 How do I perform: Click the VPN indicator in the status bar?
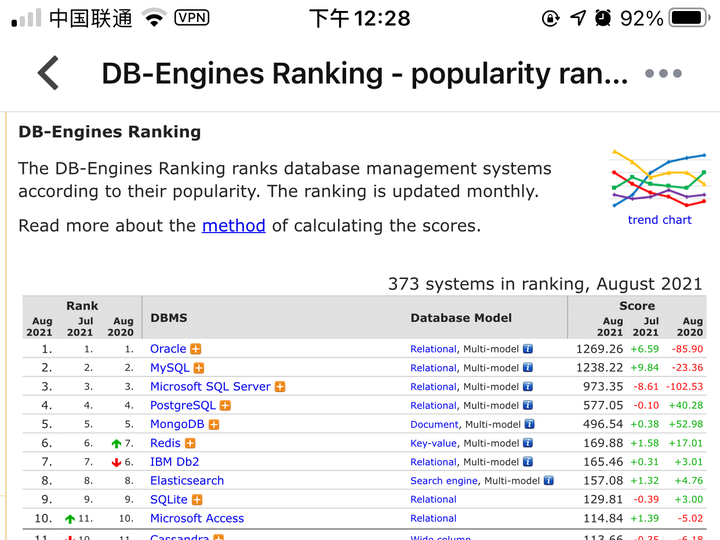pos(192,18)
